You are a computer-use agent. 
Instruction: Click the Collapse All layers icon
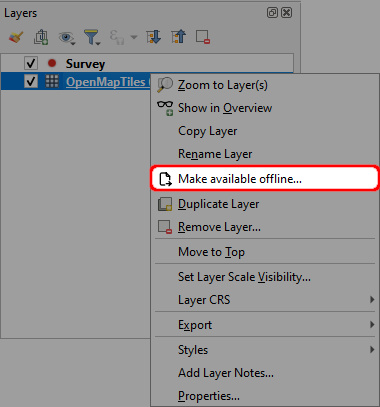click(x=178, y=37)
